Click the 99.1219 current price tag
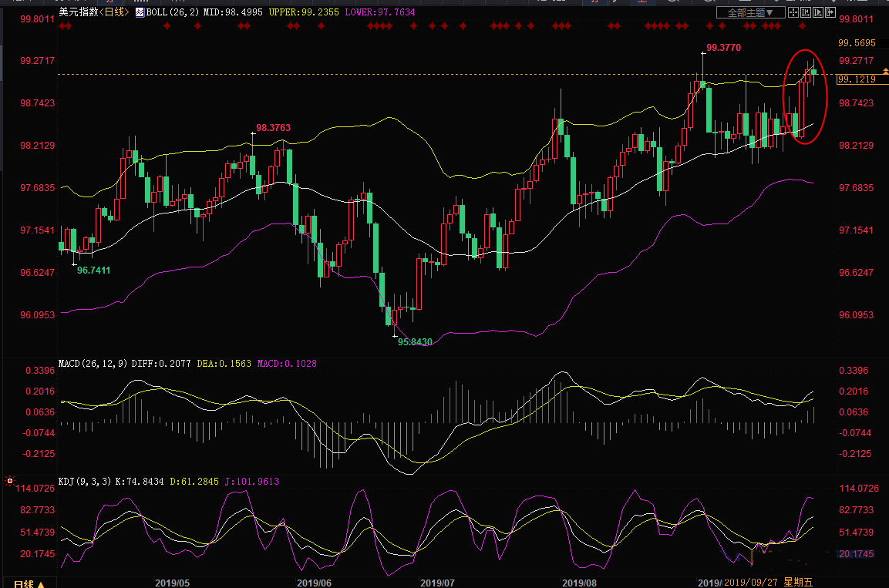The width and height of the screenshot is (889, 588). (x=857, y=79)
